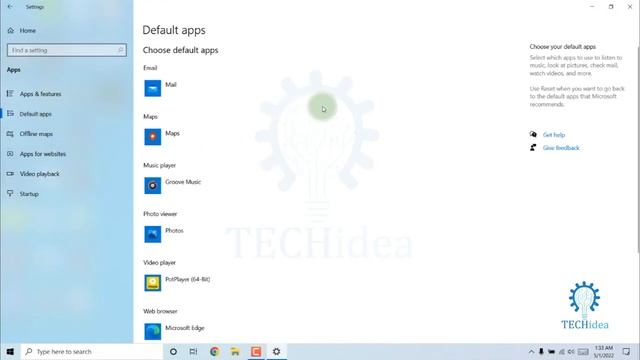Viewport: 640px width, 360px height.
Task: Click the Offline maps sidebar icon
Action: (10, 134)
